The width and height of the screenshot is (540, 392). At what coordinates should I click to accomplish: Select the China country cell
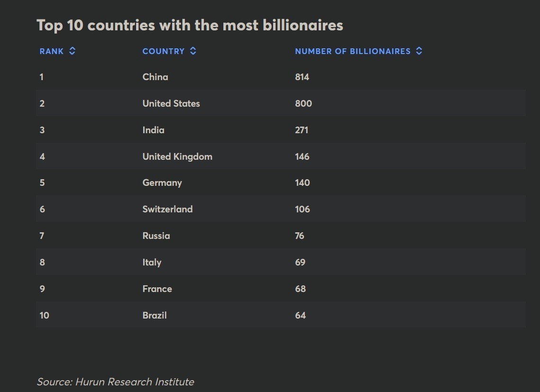click(x=155, y=77)
